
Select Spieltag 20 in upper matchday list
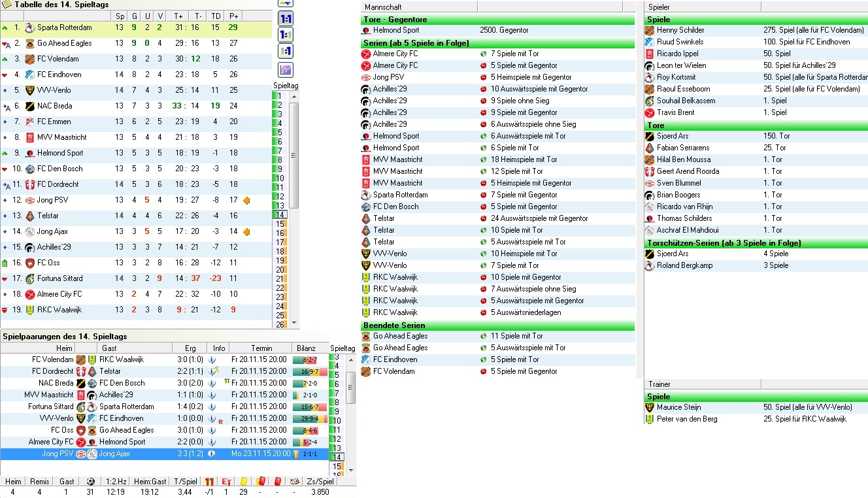pyautogui.click(x=280, y=269)
